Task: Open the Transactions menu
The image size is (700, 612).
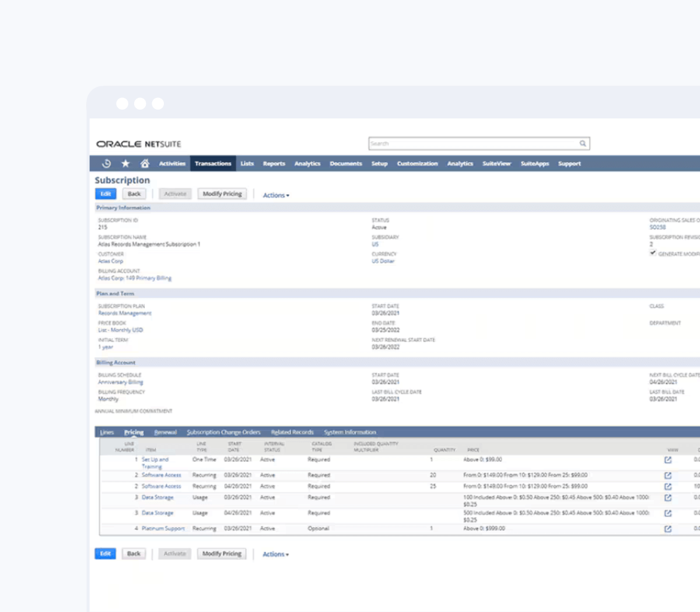Action: pos(213,164)
